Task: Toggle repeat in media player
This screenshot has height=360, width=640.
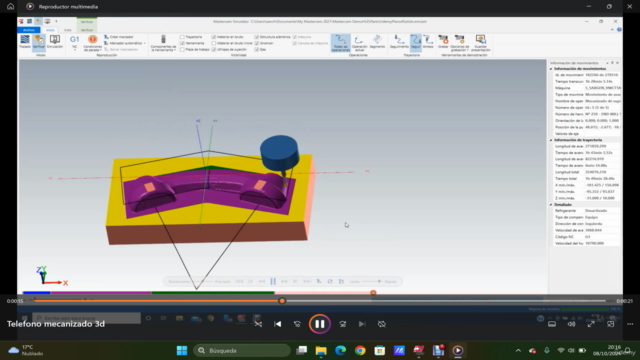Action: tap(382, 324)
